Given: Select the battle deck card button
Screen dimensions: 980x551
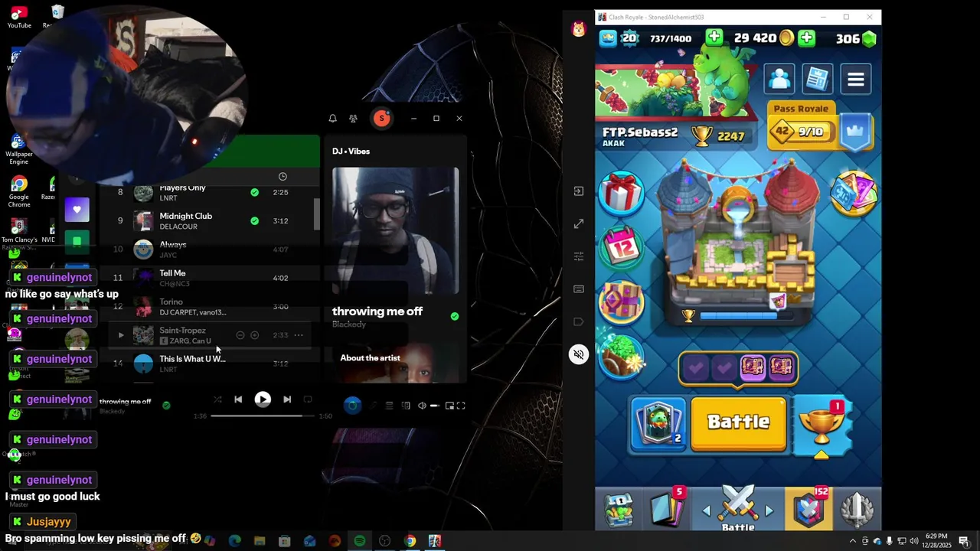Looking at the screenshot, I should tap(658, 423).
